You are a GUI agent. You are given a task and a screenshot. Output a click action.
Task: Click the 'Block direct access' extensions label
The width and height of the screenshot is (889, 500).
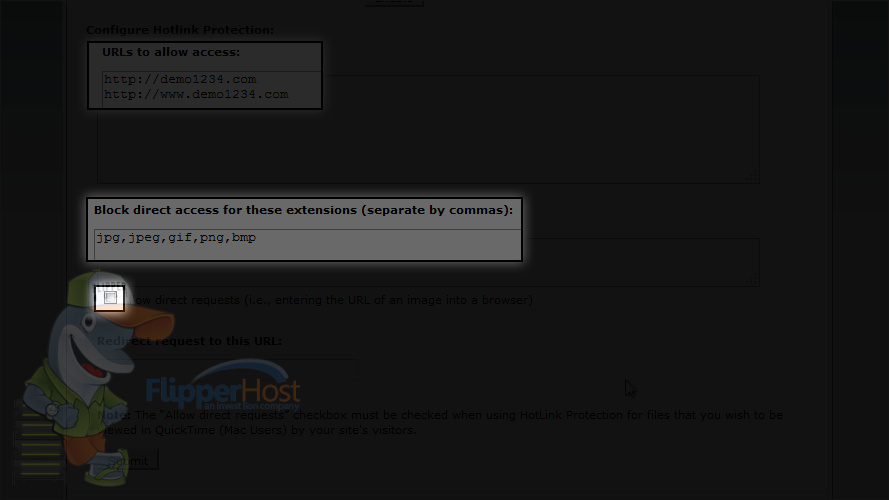pos(303,210)
